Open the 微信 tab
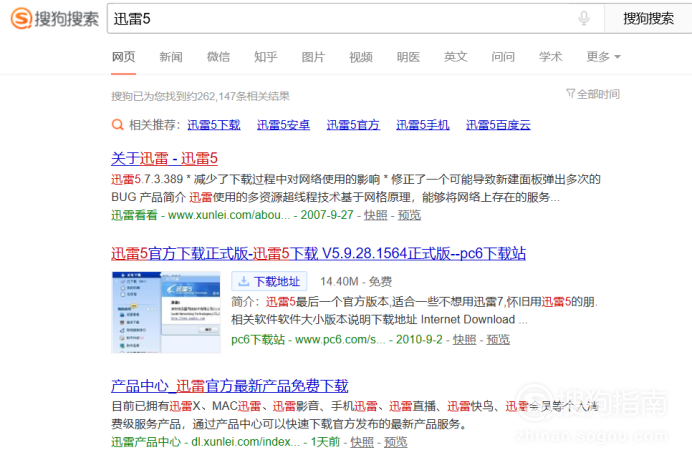The height and width of the screenshot is (470, 692). [218, 57]
